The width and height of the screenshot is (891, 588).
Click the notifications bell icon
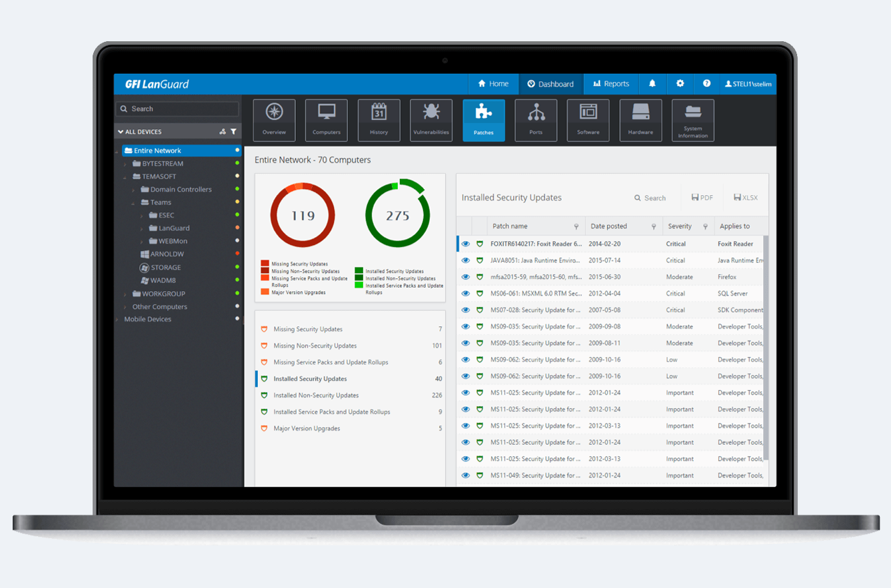pyautogui.click(x=652, y=84)
